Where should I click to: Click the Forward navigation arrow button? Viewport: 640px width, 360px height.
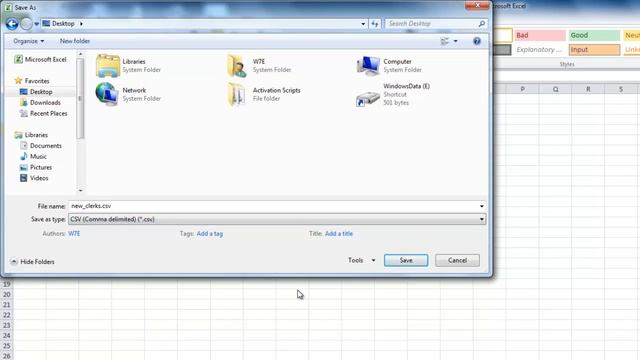coord(26,24)
